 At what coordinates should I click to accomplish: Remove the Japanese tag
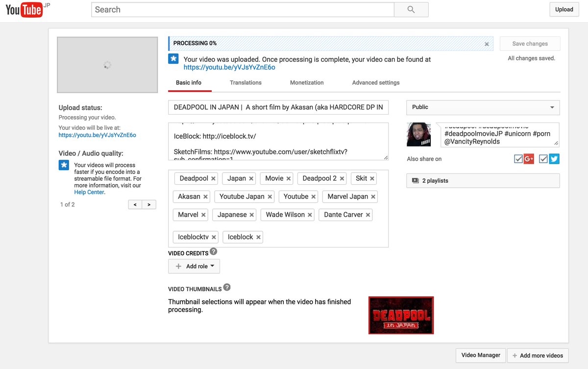252,215
